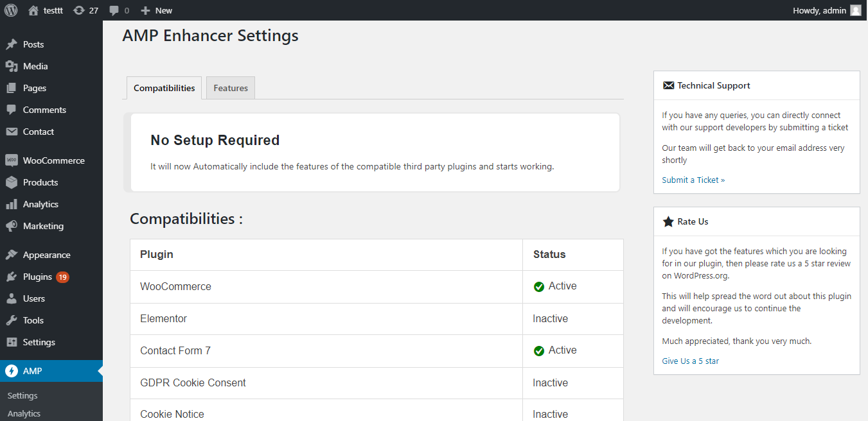The width and height of the screenshot is (868, 421).
Task: Open the Appearance paintbrush icon
Action: click(x=12, y=255)
